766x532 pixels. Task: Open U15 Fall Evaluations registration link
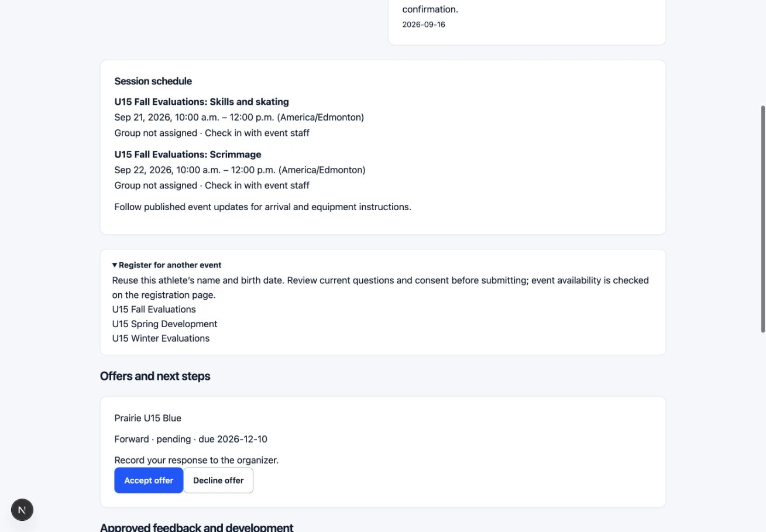(154, 310)
